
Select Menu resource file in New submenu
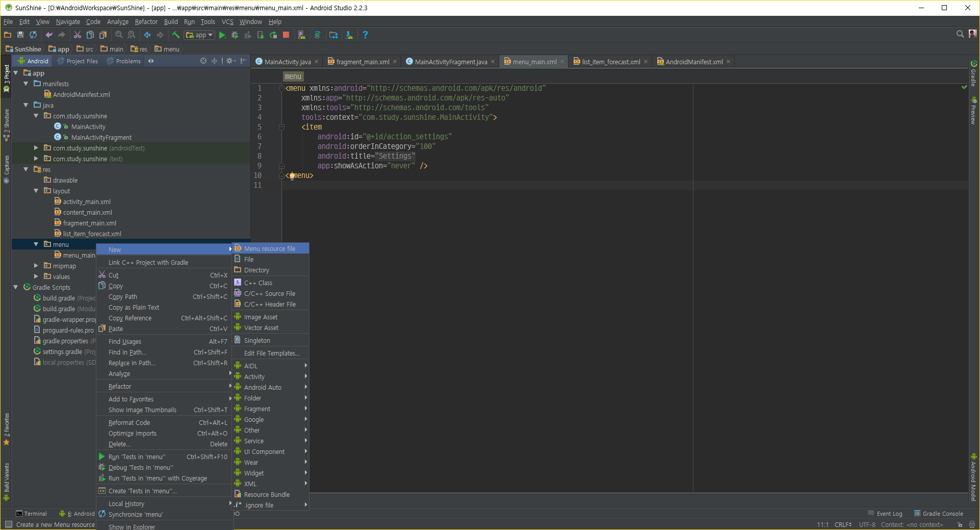271,248
